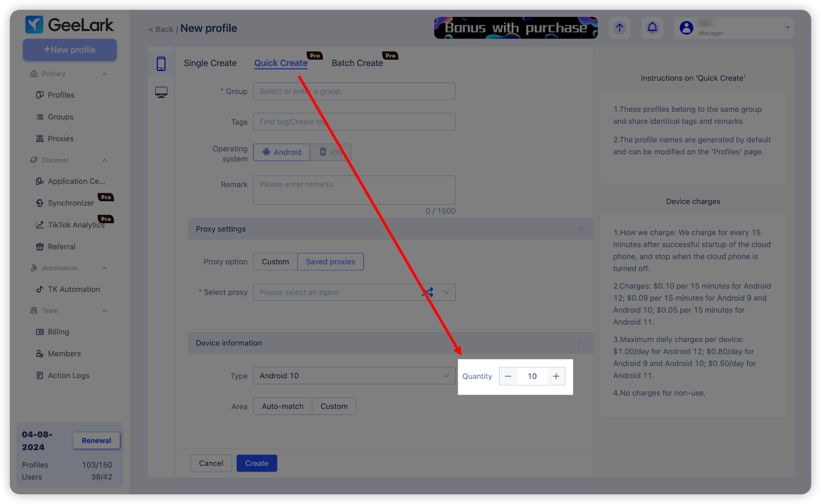Switch to Single Create tab
The width and height of the screenshot is (821, 504).
(210, 63)
